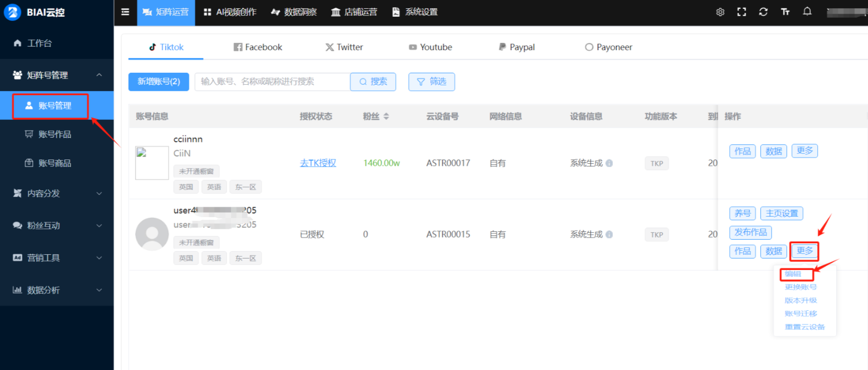Open 系统设置 top menu

point(415,12)
